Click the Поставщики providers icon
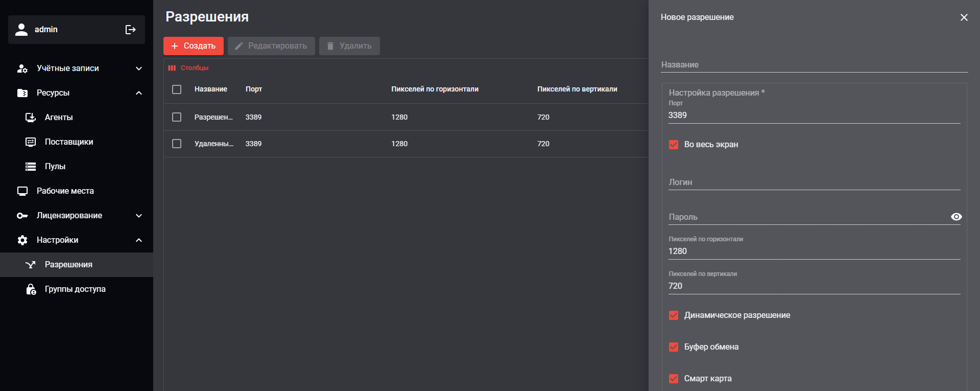Image resolution: width=980 pixels, height=391 pixels. [x=31, y=142]
